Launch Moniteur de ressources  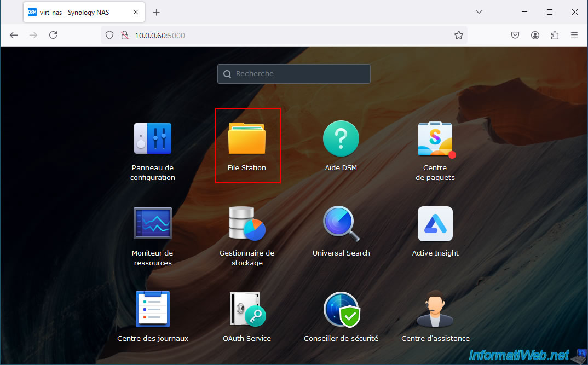[153, 223]
